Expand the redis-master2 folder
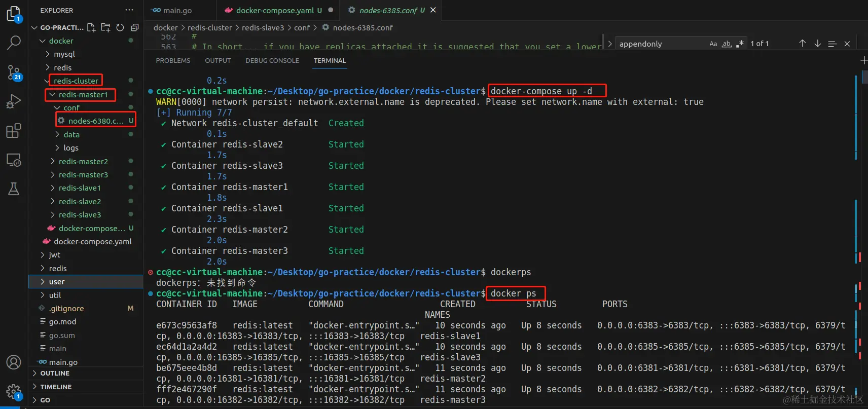 (x=52, y=161)
